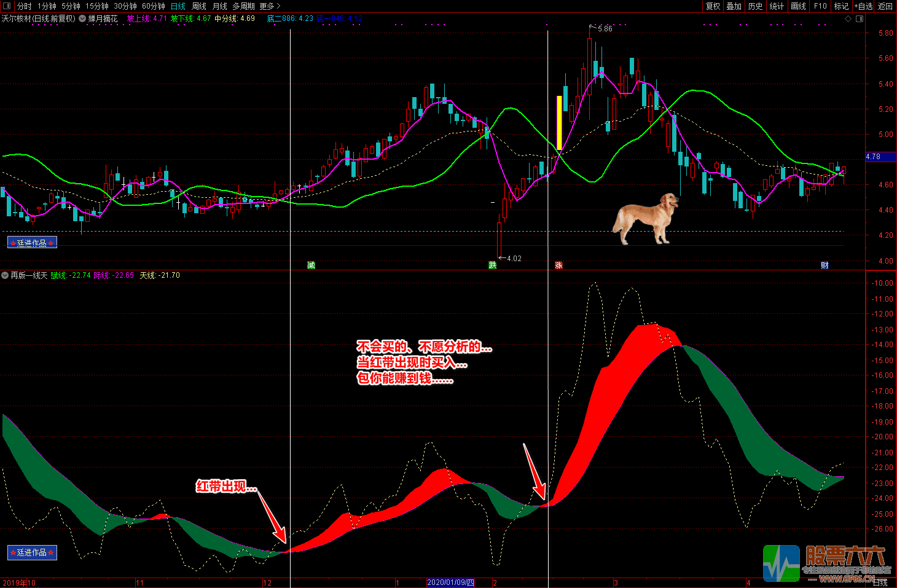The width and height of the screenshot is (897, 588).
Task: Click the 底一946: 4.12 indicator value
Action: (339, 18)
